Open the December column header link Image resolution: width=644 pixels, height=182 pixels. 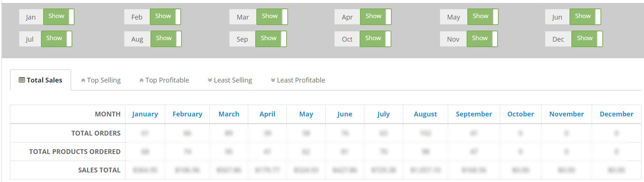(616, 114)
